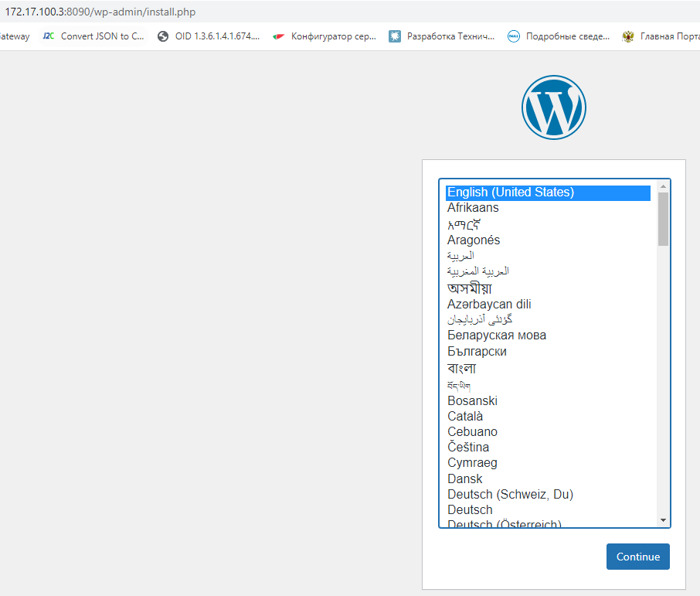This screenshot has height=596, width=700.
Task: Select Afrikaans from the language list
Action: pos(473,208)
